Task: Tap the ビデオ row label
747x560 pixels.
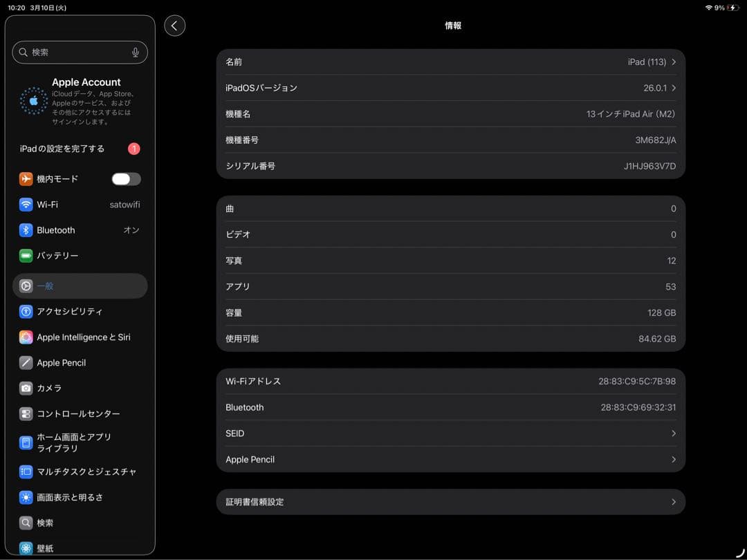Action: click(x=238, y=235)
